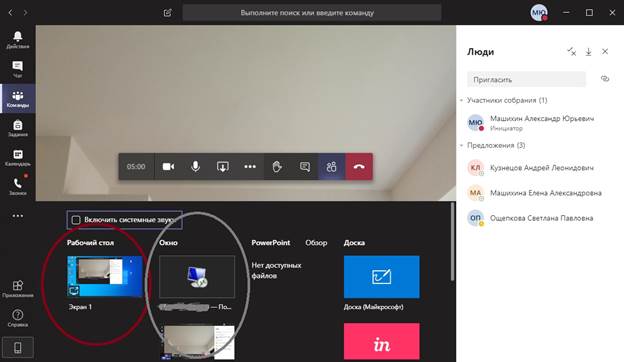Open the Activity bell in sidebar
Image resolution: width=624 pixels, height=362 pixels.
pyautogui.click(x=18, y=40)
